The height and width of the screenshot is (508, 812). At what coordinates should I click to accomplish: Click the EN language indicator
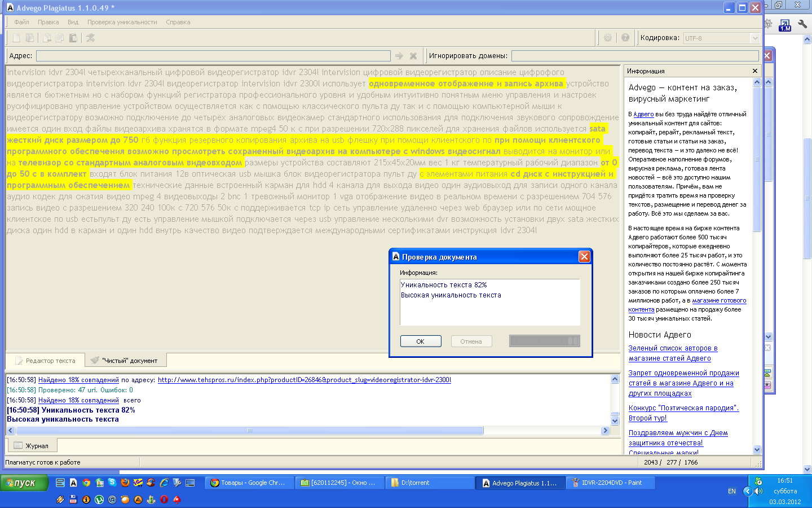coord(732,491)
